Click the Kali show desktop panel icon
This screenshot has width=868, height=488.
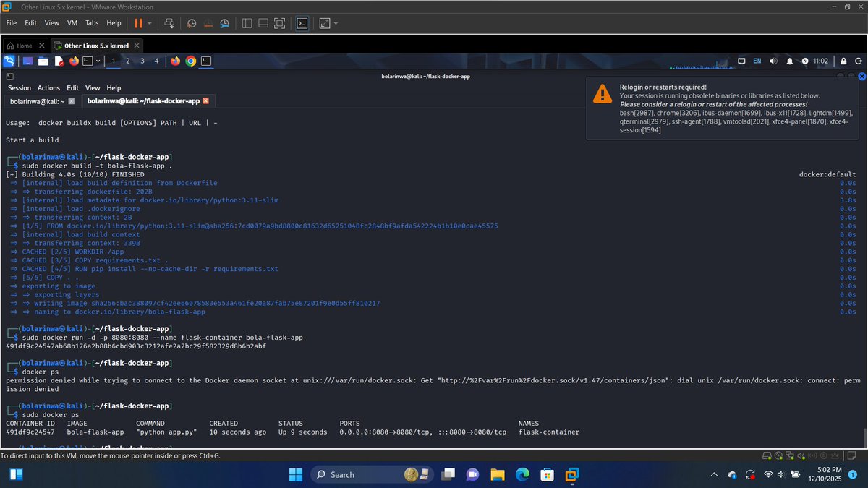[27, 61]
